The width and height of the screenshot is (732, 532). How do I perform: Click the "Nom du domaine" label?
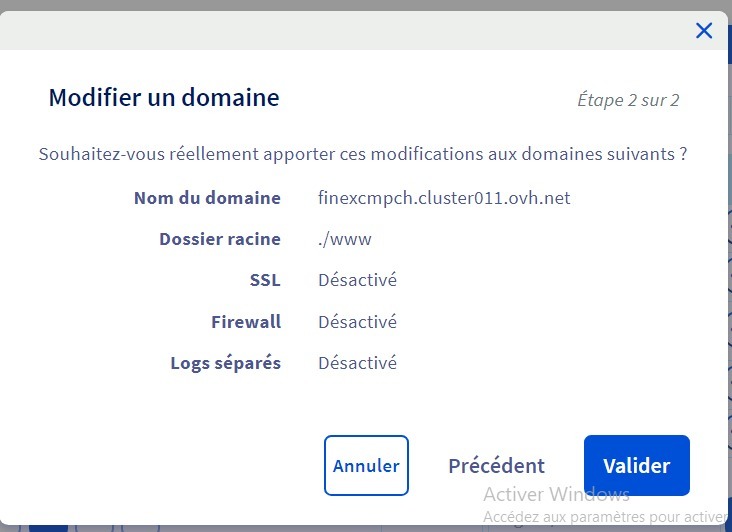pyautogui.click(x=207, y=198)
